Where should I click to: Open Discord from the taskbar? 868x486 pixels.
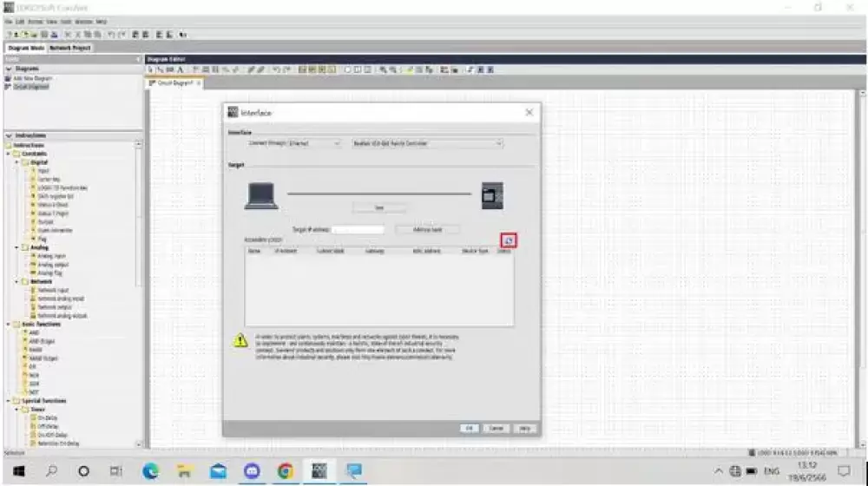252,471
